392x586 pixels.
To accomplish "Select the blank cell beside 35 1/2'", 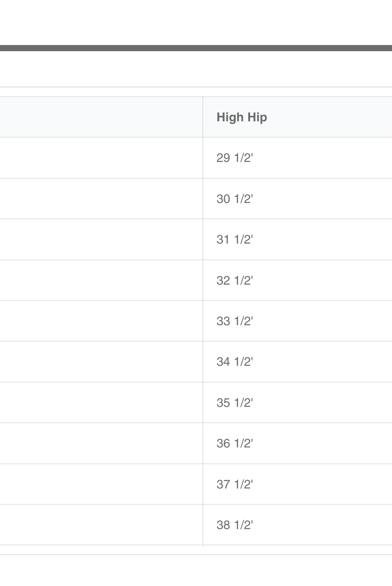I will click(101, 403).
